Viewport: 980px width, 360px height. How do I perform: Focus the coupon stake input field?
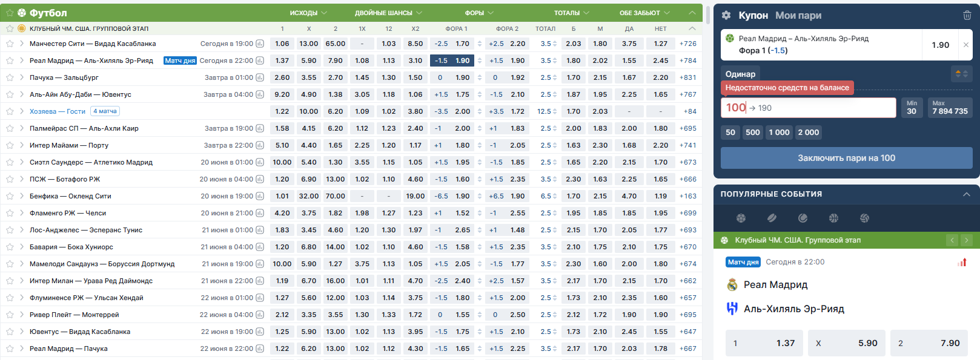click(x=808, y=108)
